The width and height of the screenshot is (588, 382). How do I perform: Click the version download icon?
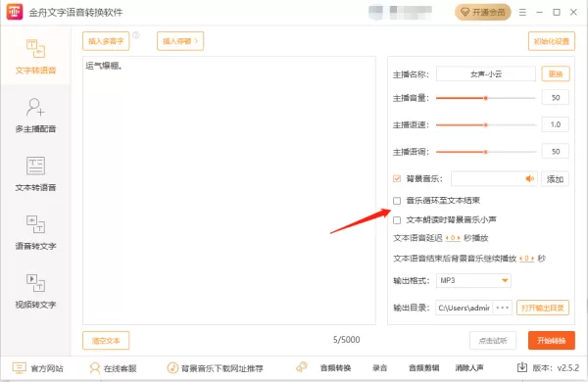click(x=522, y=367)
